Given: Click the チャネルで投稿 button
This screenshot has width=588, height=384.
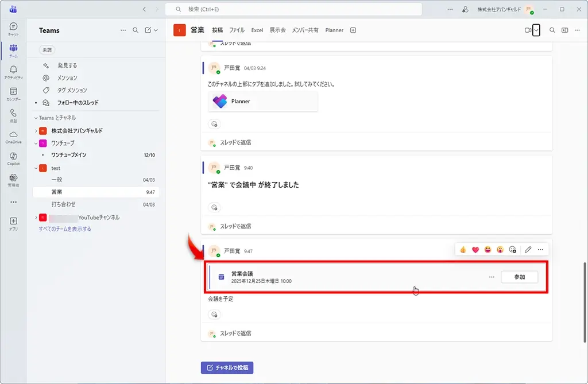Looking at the screenshot, I should coord(227,367).
